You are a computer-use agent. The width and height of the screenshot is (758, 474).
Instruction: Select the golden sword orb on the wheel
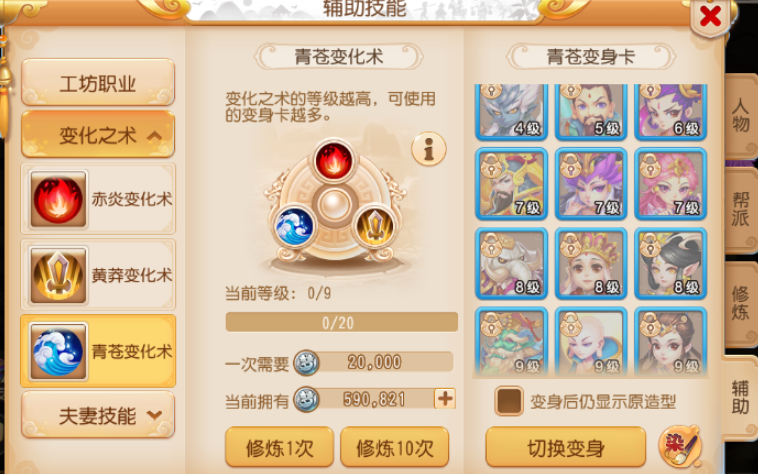pyautogui.click(x=374, y=227)
